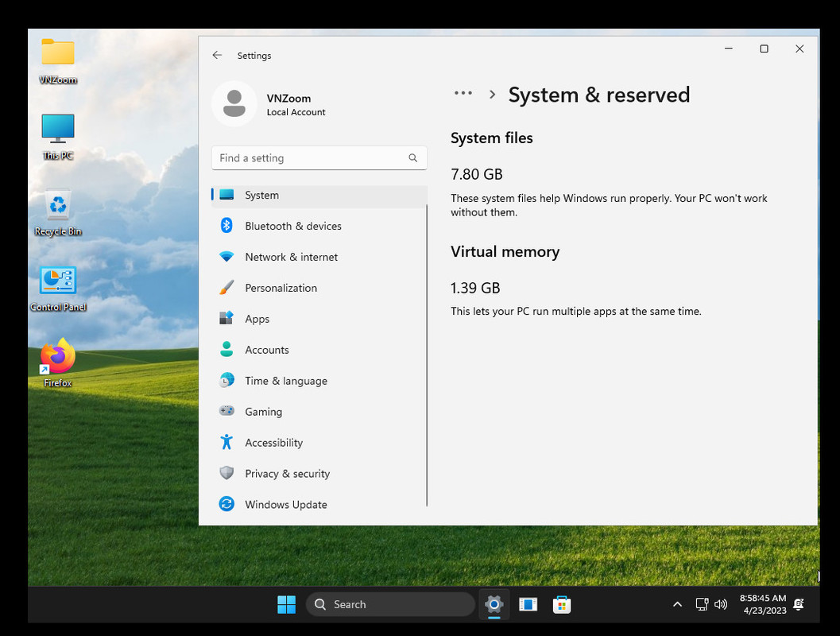Image resolution: width=840 pixels, height=636 pixels.
Task: Click the Virtual memory heading
Action: [505, 252]
